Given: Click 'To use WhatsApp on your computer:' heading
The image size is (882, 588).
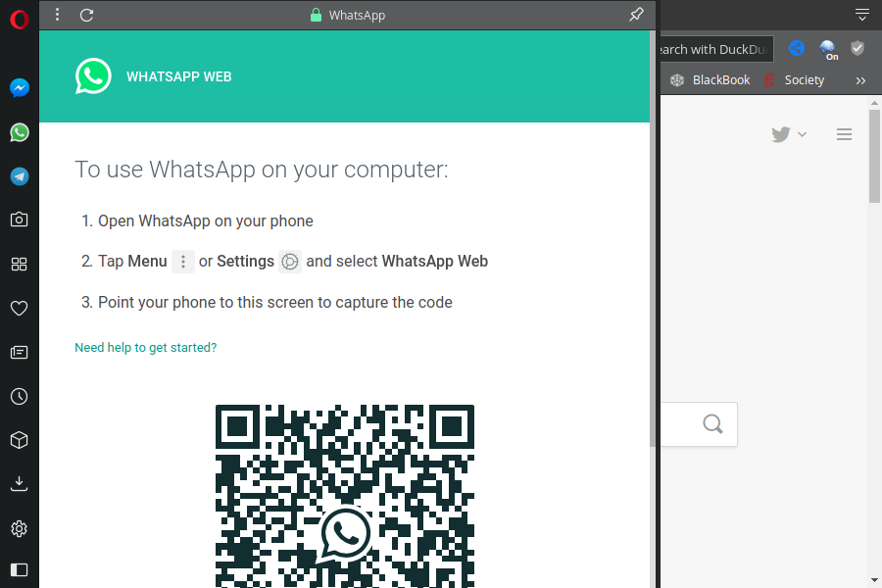Looking at the screenshot, I should tap(262, 170).
